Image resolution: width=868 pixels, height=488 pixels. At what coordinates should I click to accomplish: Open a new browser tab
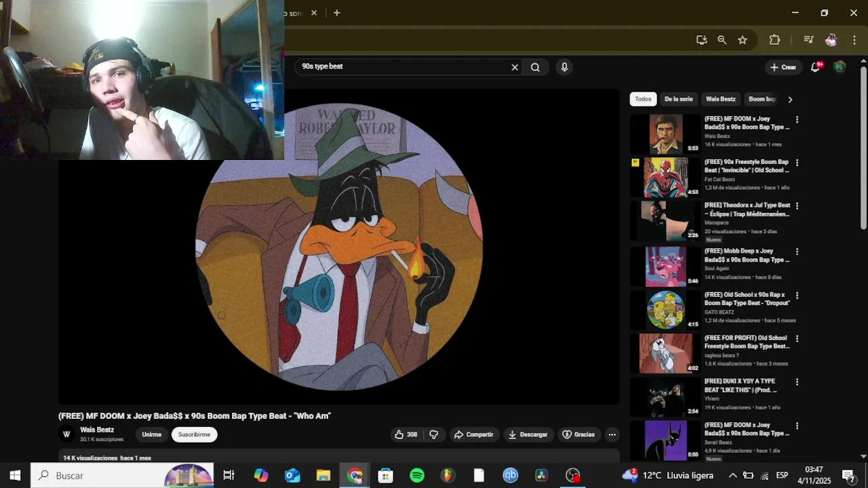pyautogui.click(x=336, y=13)
